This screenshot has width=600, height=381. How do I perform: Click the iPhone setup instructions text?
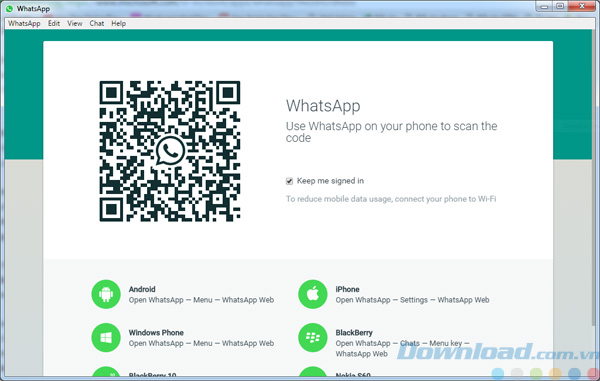tap(412, 300)
